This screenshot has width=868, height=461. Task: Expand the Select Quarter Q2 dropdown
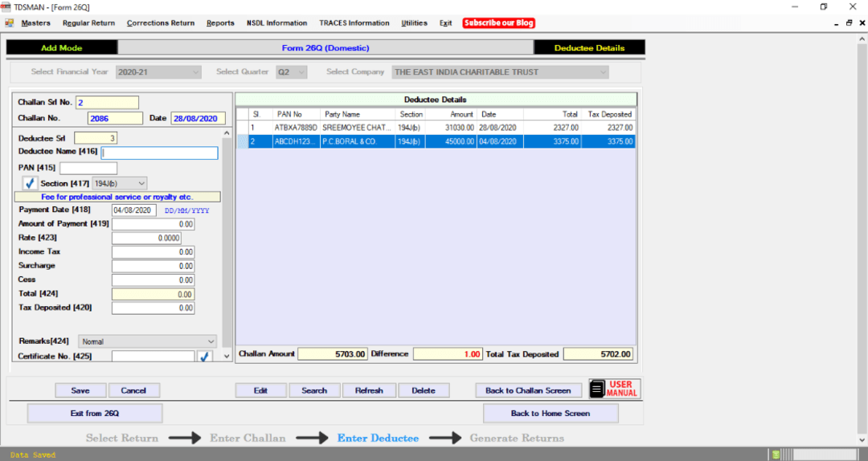pos(291,72)
